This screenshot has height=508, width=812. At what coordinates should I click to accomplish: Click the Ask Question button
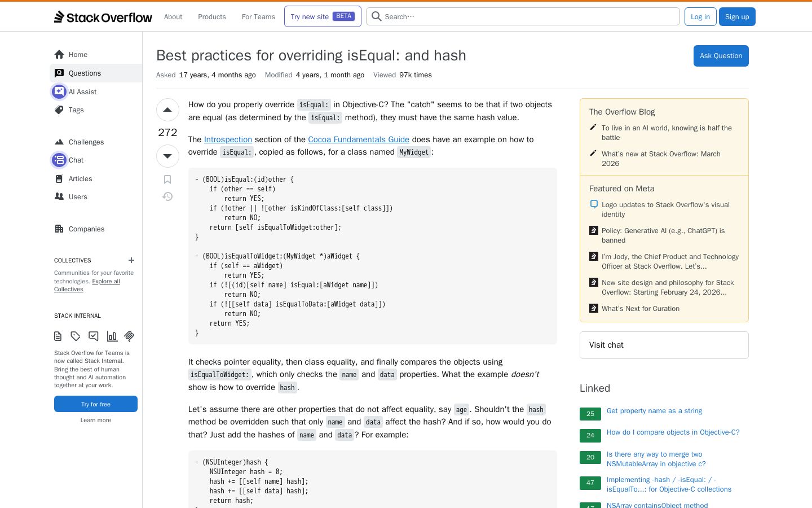[721, 56]
